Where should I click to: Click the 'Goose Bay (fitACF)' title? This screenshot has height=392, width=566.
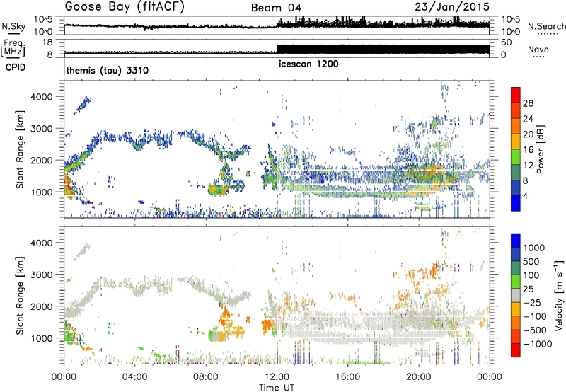(x=125, y=7)
